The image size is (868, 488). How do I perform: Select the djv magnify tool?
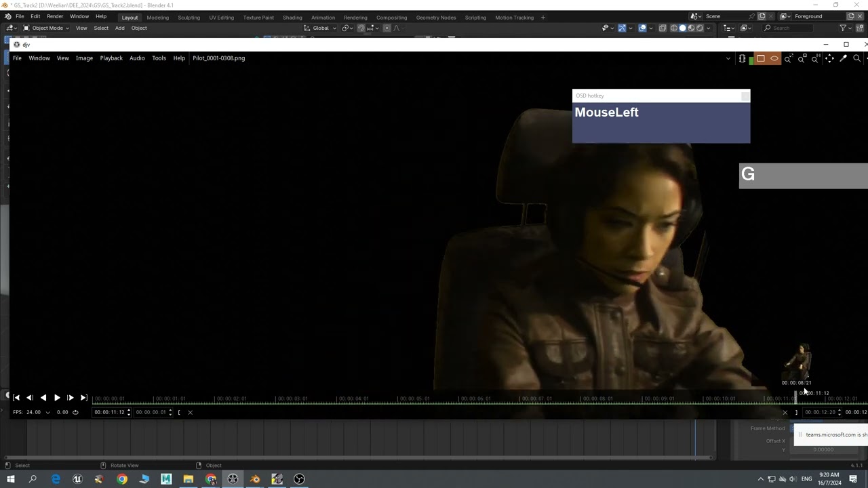pyautogui.click(x=857, y=59)
